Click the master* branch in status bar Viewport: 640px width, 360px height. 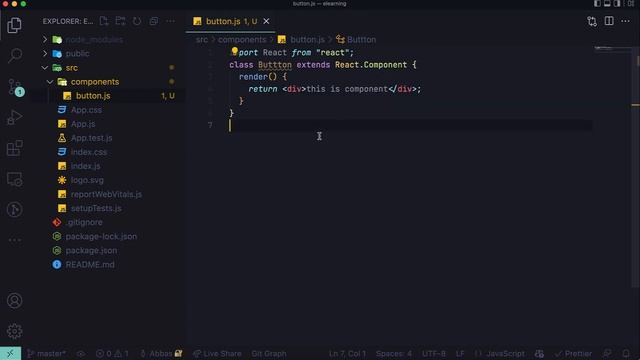coord(47,354)
